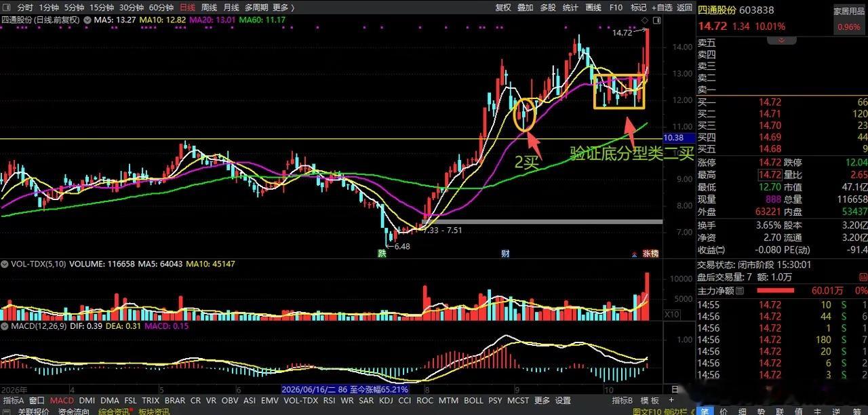Open the 资金流向 capital flow tab
868x415 pixels.
click(73, 411)
